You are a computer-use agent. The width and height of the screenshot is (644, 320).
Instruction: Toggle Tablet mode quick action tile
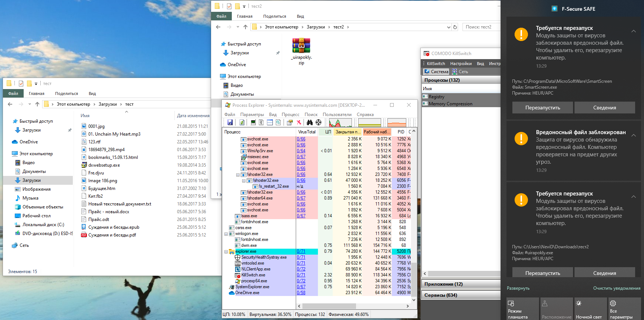tap(522, 309)
